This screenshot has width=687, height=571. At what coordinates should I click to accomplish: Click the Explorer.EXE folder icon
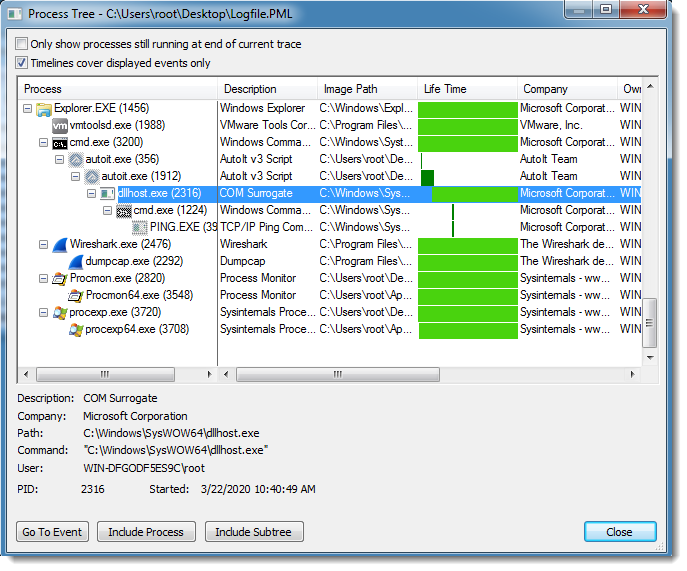click(44, 109)
